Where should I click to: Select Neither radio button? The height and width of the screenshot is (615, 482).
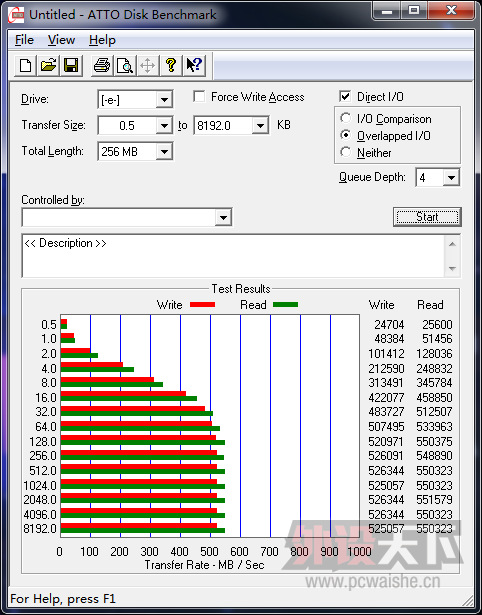pyautogui.click(x=346, y=152)
